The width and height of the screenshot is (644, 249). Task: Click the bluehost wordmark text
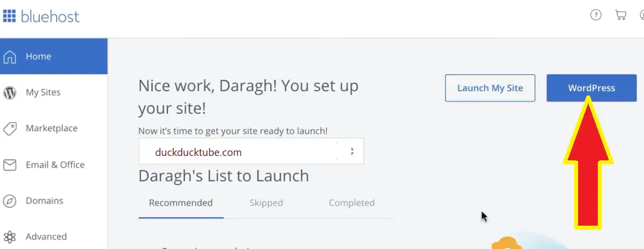(x=50, y=16)
